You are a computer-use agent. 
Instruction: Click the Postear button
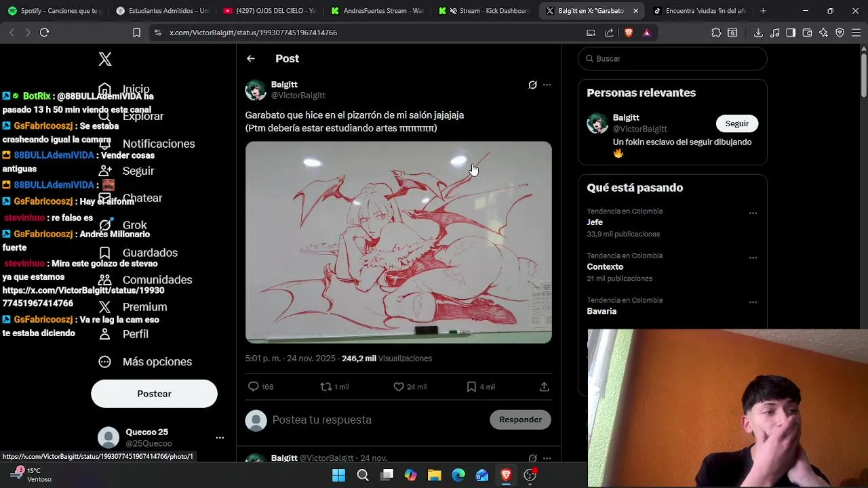click(154, 394)
